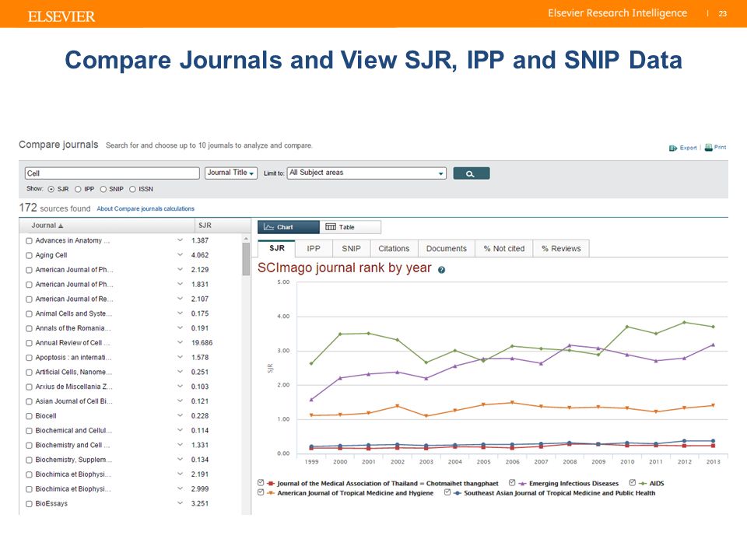Click the AIDS green legend marker

point(643,483)
